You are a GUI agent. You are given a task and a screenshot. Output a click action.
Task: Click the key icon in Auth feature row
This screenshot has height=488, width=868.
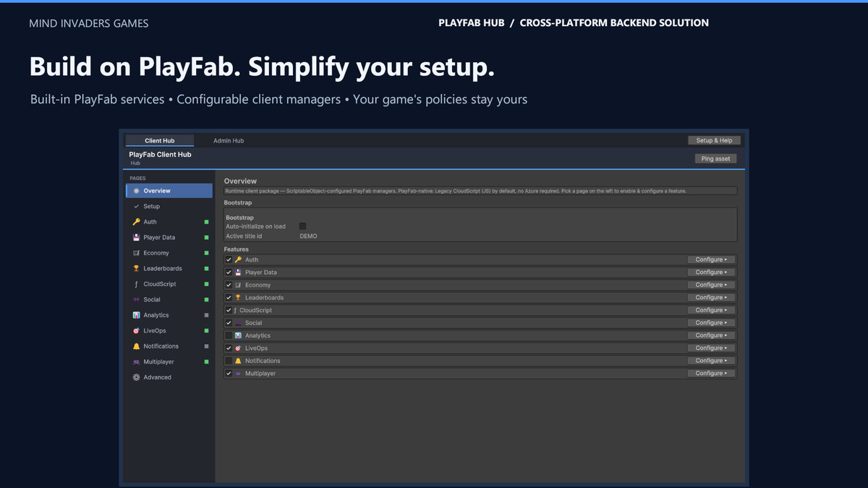[239, 260]
